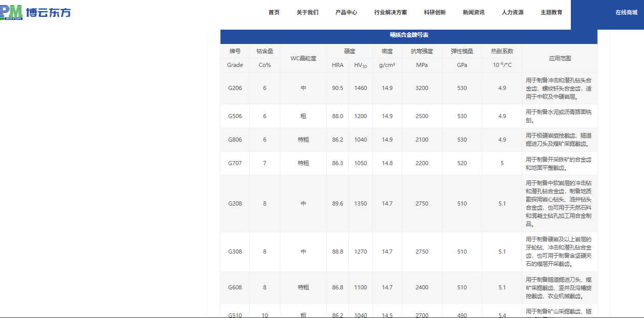Click the 硬度 column header
This screenshot has width=644, height=318.
(349, 51)
